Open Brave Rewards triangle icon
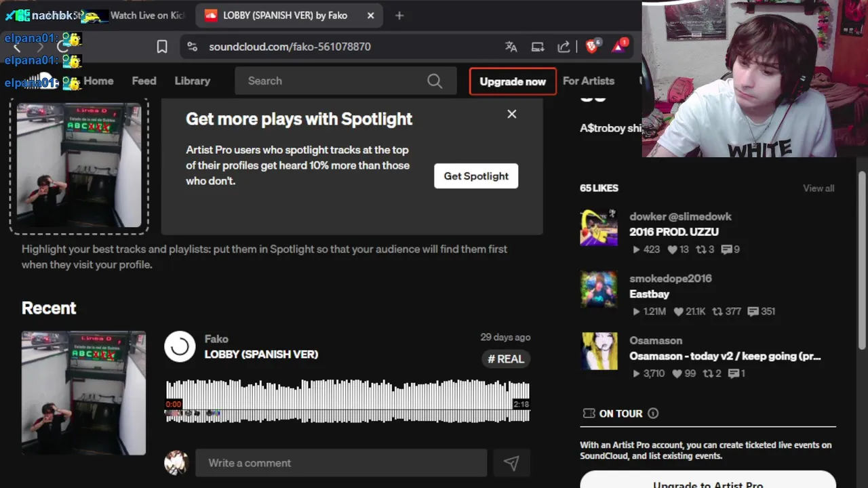Viewport: 868px width, 488px height. [619, 46]
